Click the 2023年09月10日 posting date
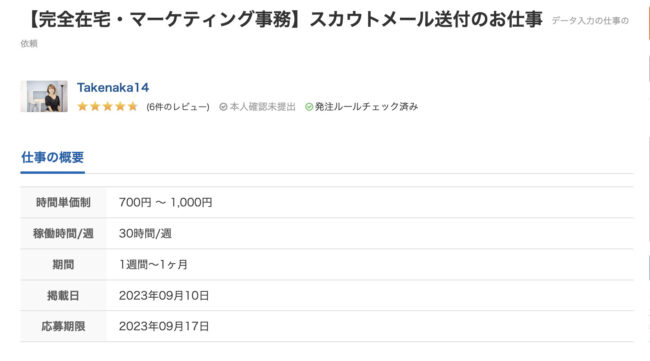Viewport: 650px width, 361px height. 164,296
